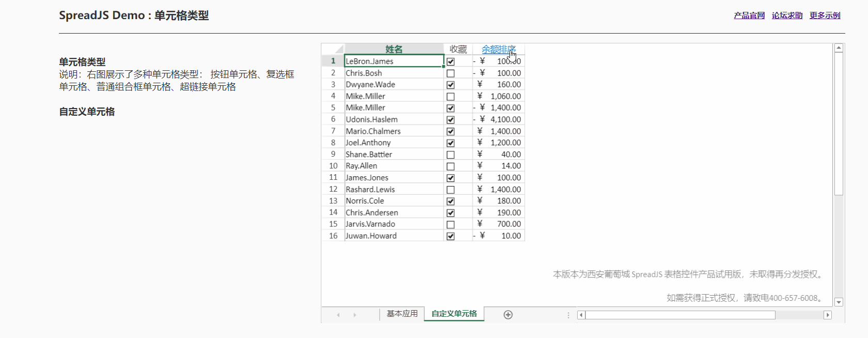This screenshot has height=338, width=868.
Task: Click the horizontal scrollbar thumb
Action: pyautogui.click(x=680, y=315)
